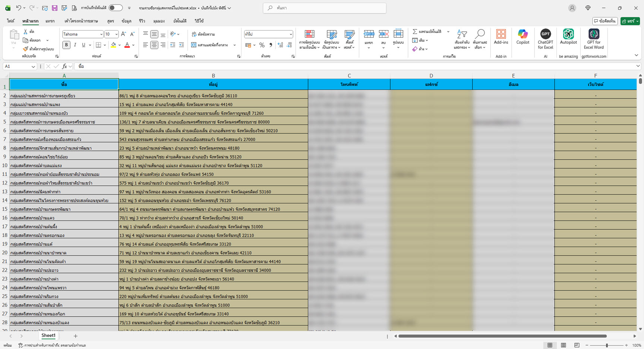Toggle Bold formatting
This screenshot has width=644, height=349.
tap(66, 45)
